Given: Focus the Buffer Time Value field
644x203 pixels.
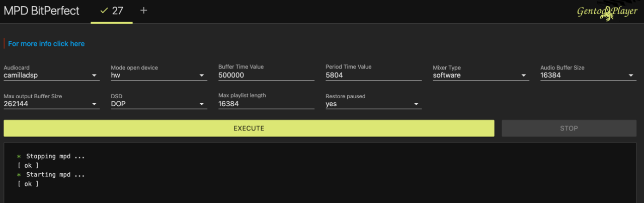Looking at the screenshot, I should [266, 75].
